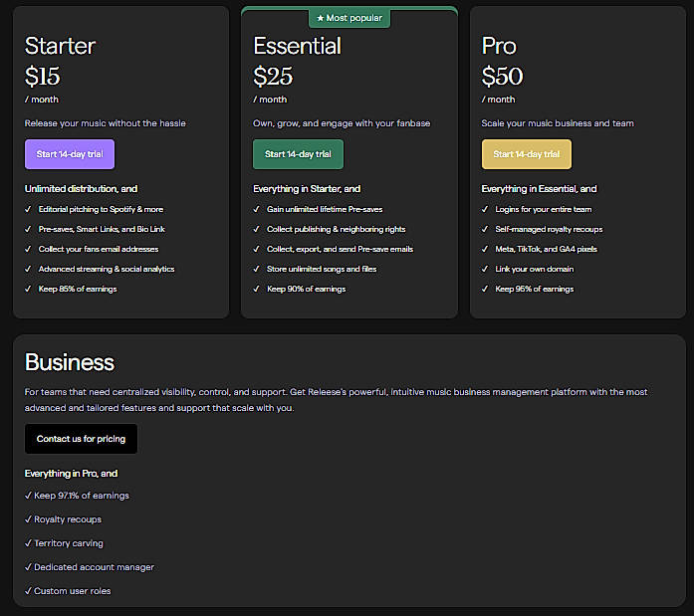Start the Pro plan 14-day trial
Screen dimensions: 694x616
point(527,154)
